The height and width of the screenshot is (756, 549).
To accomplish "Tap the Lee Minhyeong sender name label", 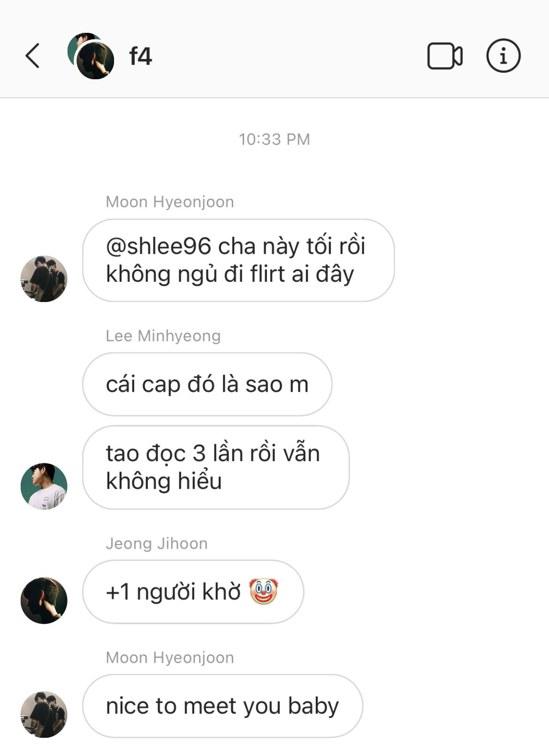I will point(163,336).
